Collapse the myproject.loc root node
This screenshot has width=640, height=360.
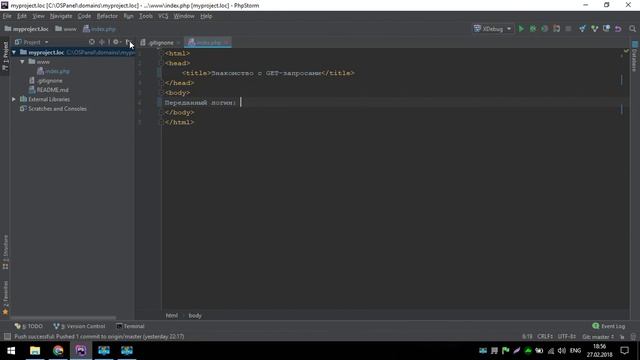(x=14, y=52)
